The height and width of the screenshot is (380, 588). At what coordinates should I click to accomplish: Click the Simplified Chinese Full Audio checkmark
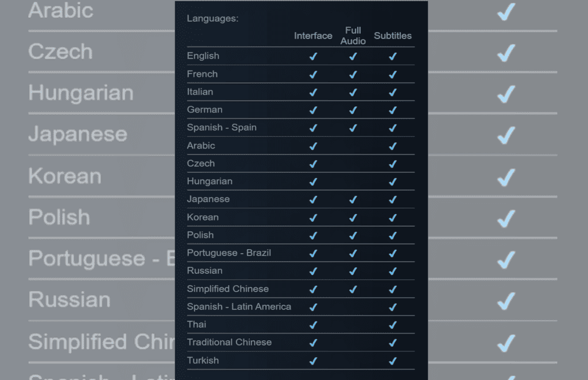tap(353, 289)
